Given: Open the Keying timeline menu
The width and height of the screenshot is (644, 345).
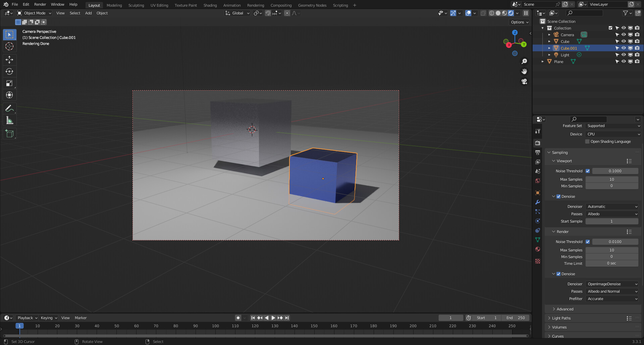Looking at the screenshot, I should [49, 318].
